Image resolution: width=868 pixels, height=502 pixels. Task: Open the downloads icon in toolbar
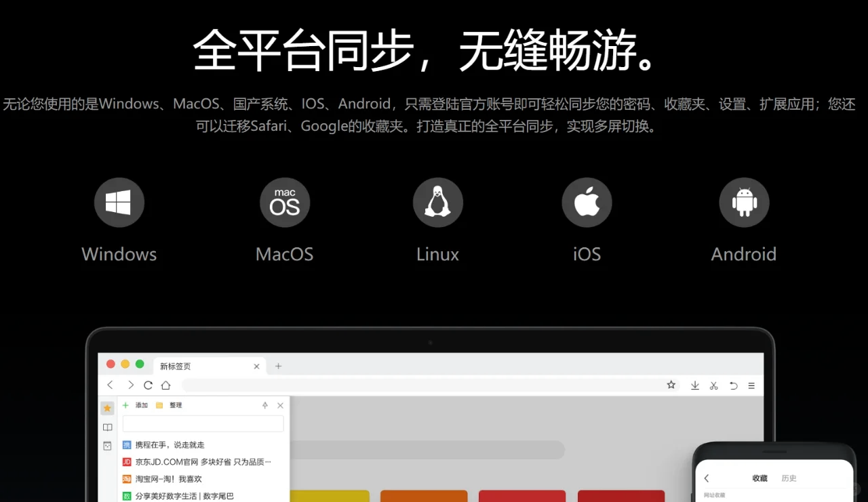[695, 385]
